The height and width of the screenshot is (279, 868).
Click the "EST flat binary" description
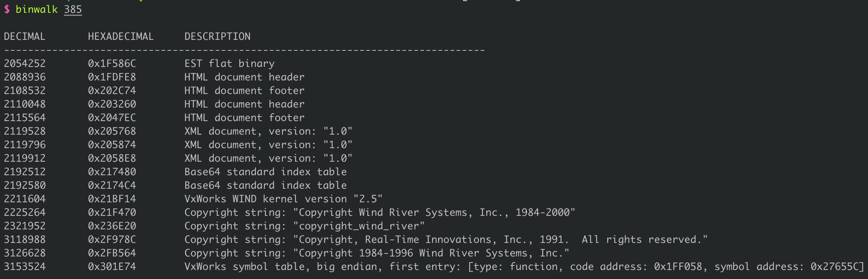229,64
